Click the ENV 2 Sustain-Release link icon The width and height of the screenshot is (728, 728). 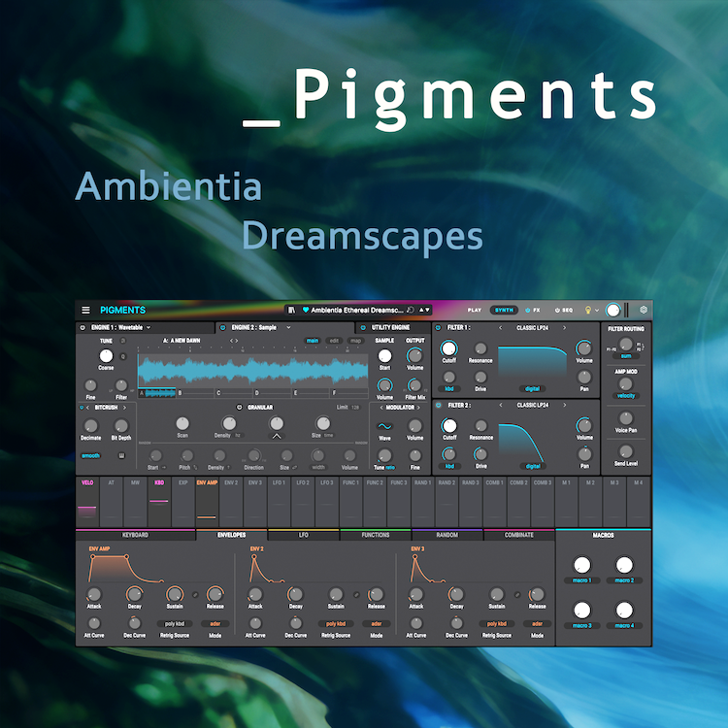(356, 595)
